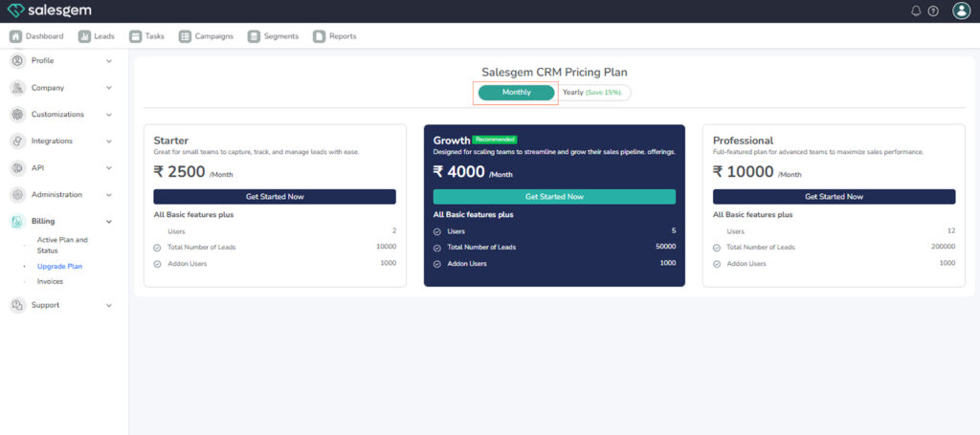Switch pricing to Yearly billing
980x435 pixels.
(592, 93)
